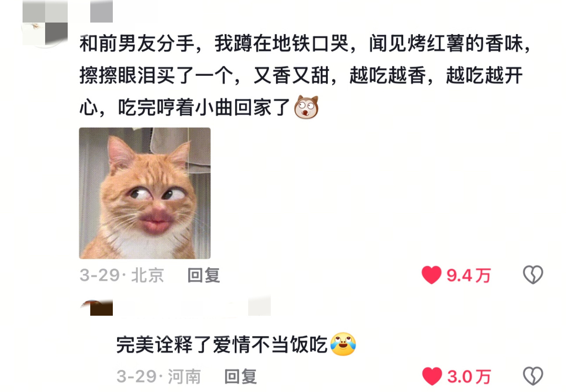The image size is (566, 392).
Task: Open the orange cat meme image
Action: pyautogui.click(x=145, y=193)
